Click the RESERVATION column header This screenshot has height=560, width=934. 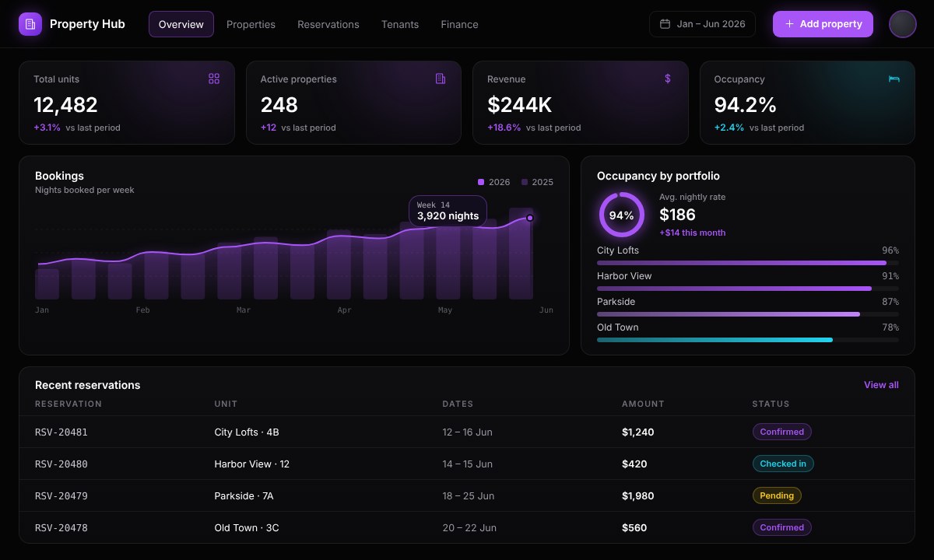[x=68, y=404]
